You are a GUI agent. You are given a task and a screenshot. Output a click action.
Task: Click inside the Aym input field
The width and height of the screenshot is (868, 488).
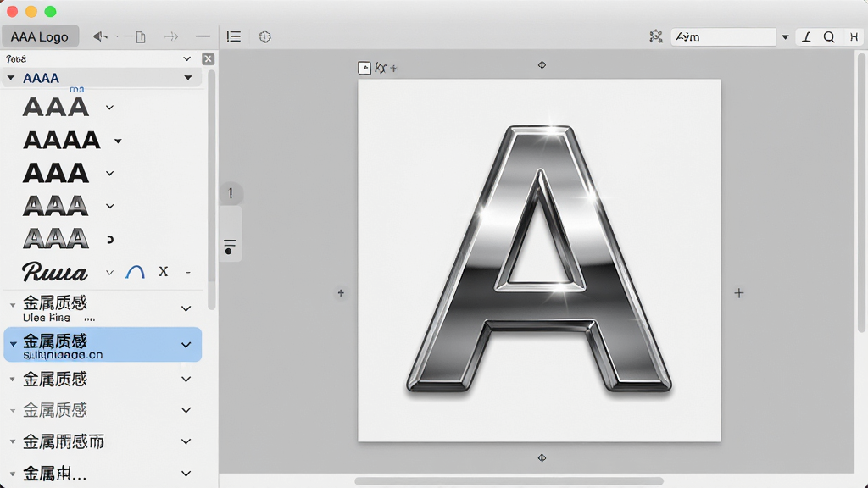(724, 37)
